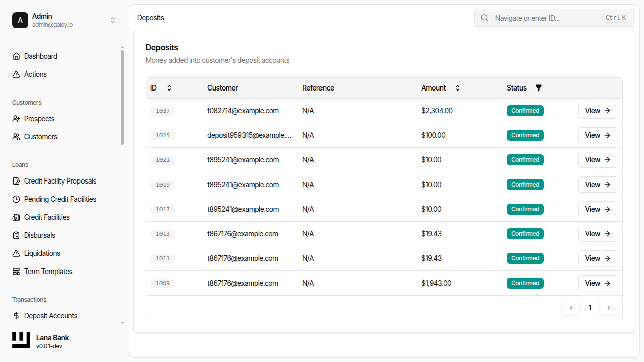Viewport: 644px width, 362px height.
Task: Click View for the $1,943.00 deposit
Action: [x=598, y=283]
